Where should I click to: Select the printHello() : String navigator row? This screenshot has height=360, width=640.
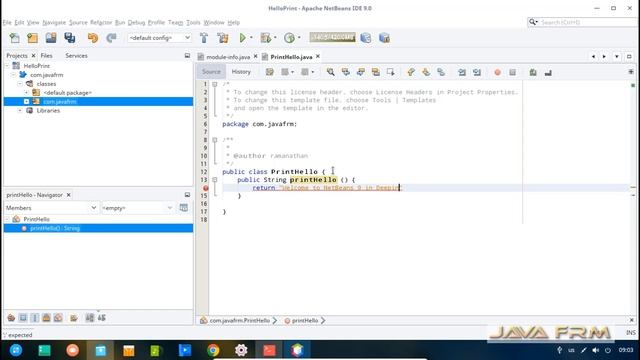click(x=98, y=228)
